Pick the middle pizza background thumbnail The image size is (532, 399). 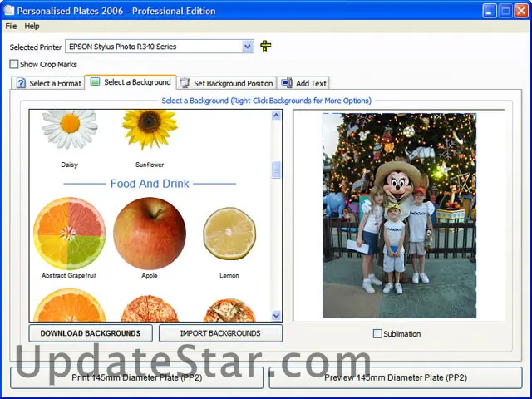[150, 308]
